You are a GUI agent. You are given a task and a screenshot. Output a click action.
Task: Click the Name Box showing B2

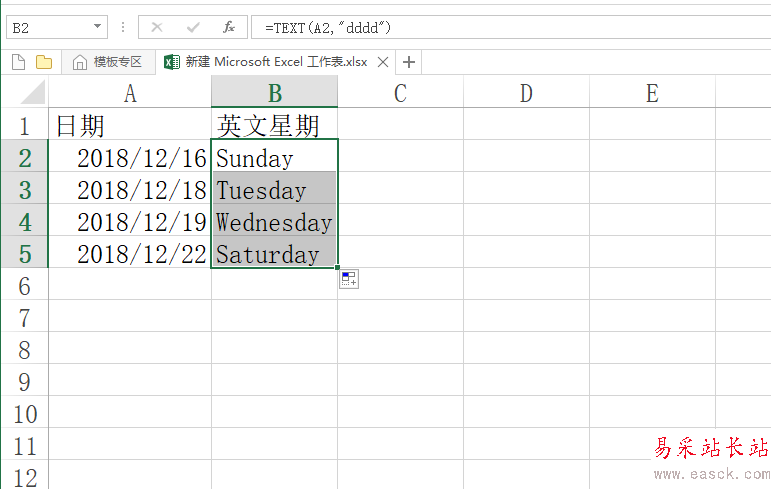(48, 27)
